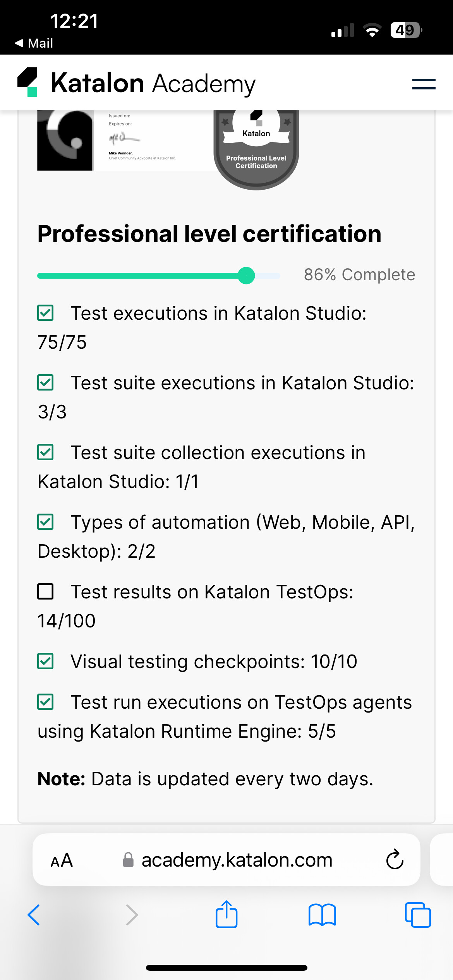The width and height of the screenshot is (453, 980).
Task: Return to the Mail app via back link
Action: [34, 43]
